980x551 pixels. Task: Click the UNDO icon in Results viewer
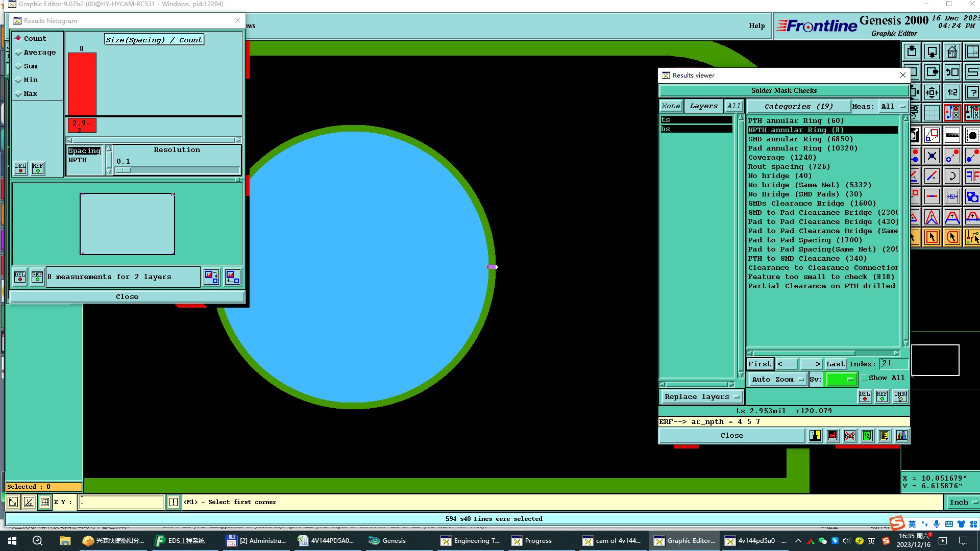coord(900,396)
